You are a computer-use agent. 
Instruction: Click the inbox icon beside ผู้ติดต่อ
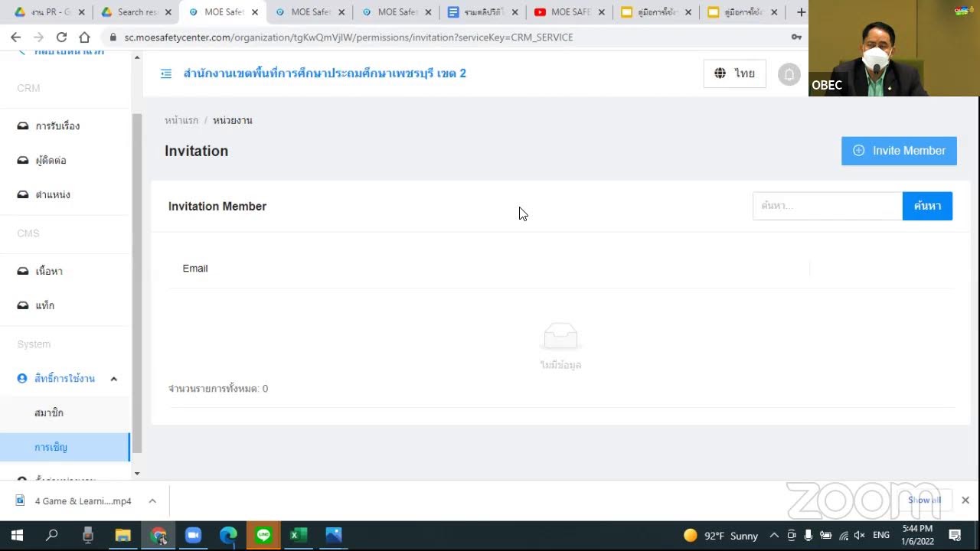tap(23, 160)
